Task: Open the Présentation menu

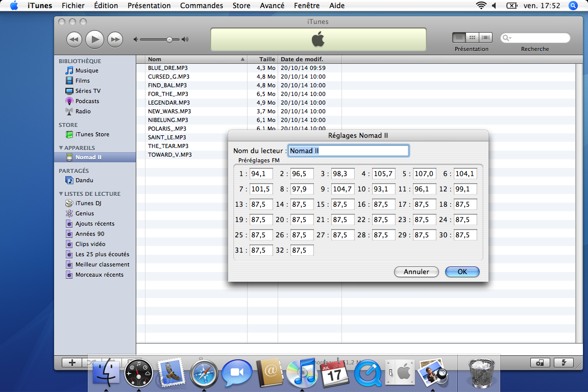Action: click(x=149, y=6)
